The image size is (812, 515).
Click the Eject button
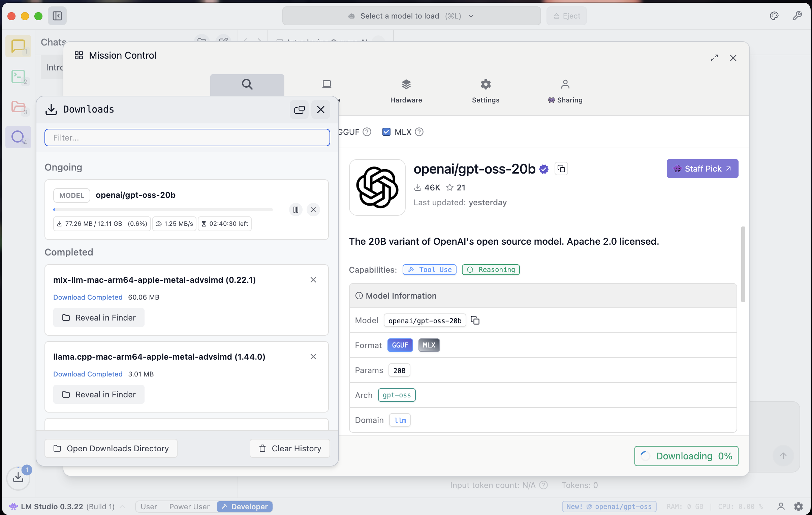(x=566, y=16)
